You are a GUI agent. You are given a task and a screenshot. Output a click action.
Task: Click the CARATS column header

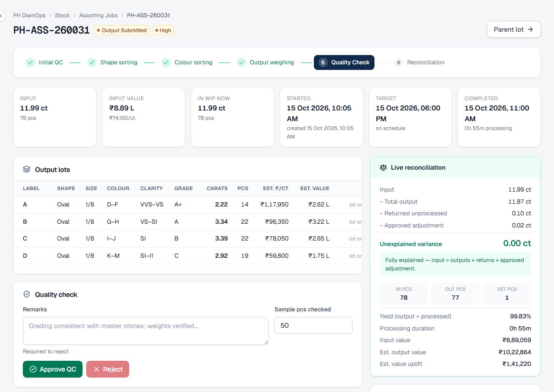coord(217,189)
